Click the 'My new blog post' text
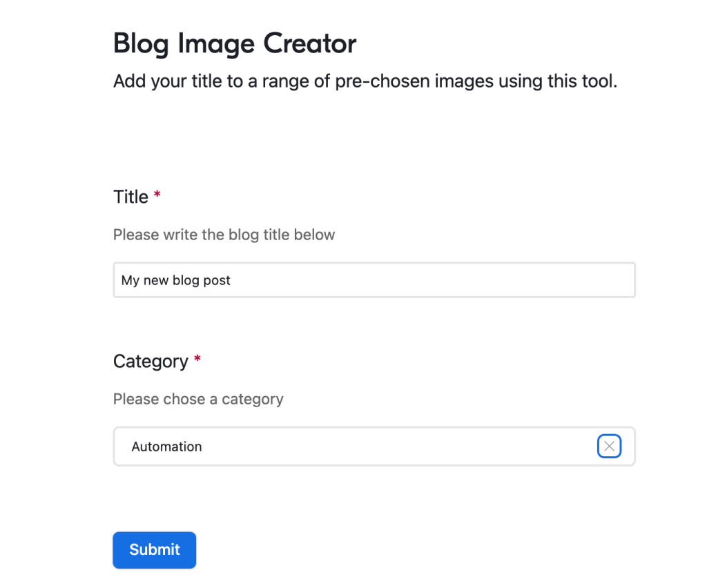 coord(175,280)
